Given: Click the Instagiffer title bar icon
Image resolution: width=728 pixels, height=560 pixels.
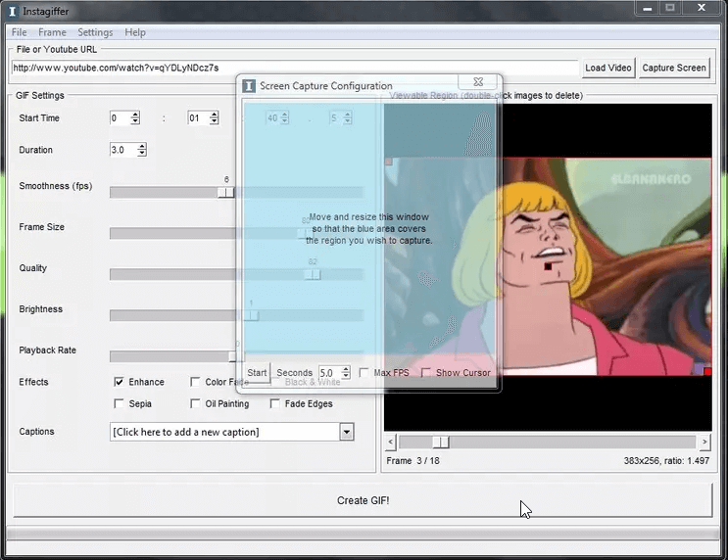Looking at the screenshot, I should pyautogui.click(x=13, y=11).
